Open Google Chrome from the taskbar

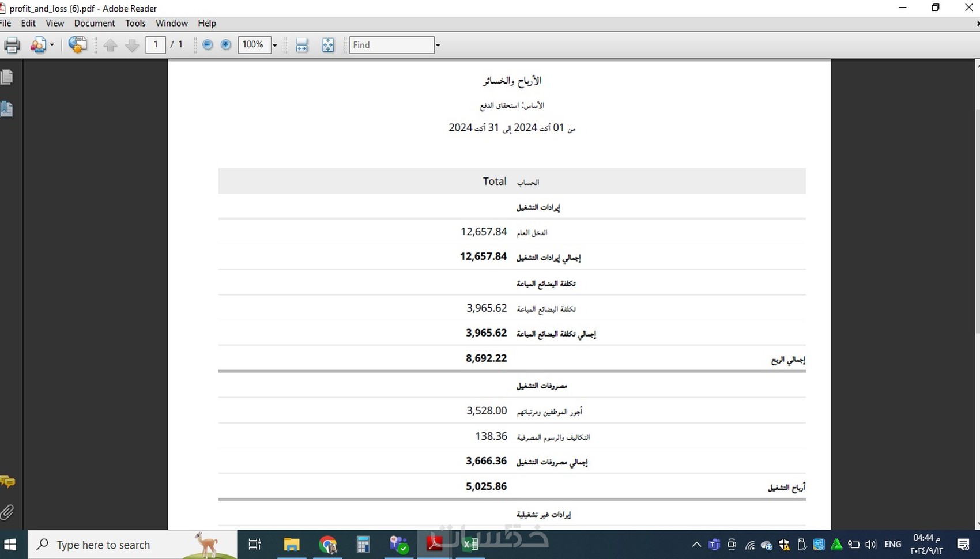[327, 545]
